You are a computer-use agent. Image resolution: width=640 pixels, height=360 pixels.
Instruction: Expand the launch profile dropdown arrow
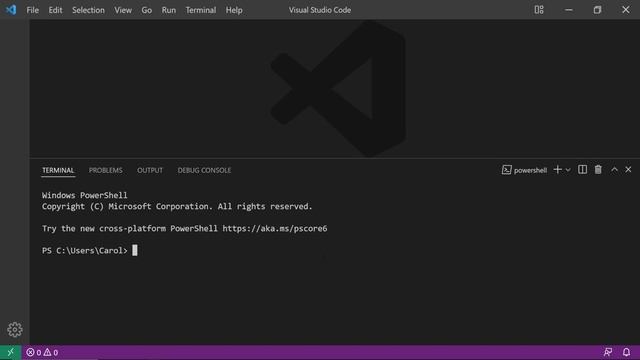568,170
